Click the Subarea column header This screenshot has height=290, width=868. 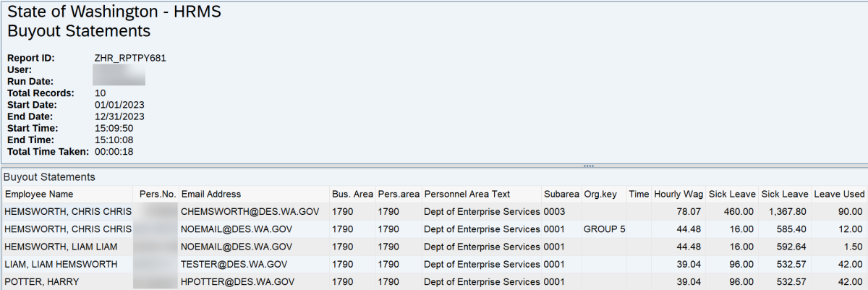point(561,195)
